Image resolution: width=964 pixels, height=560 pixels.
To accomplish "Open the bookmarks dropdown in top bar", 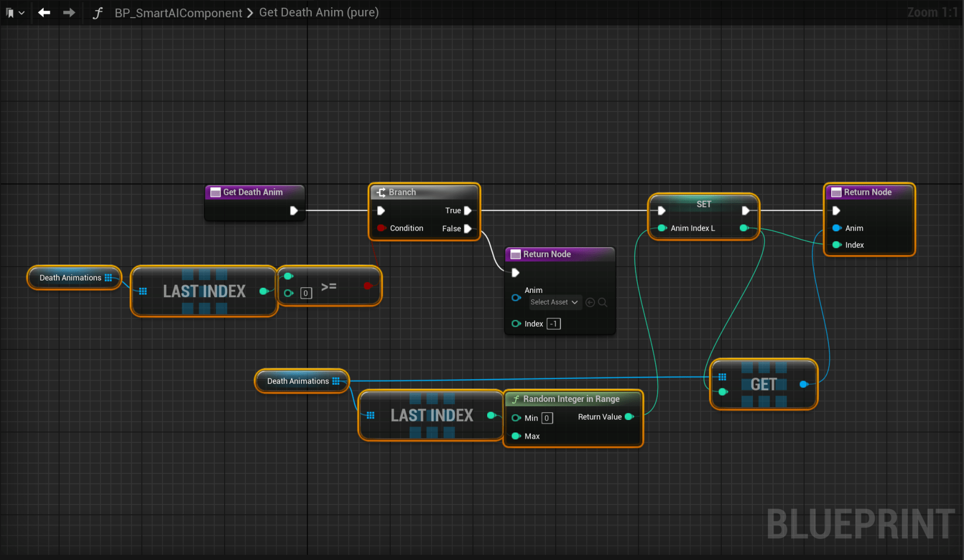I will point(15,13).
